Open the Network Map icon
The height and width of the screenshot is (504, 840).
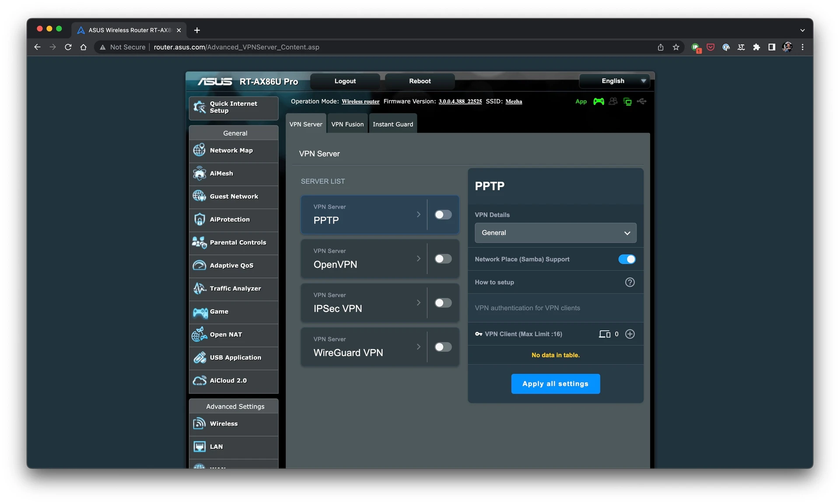point(199,150)
